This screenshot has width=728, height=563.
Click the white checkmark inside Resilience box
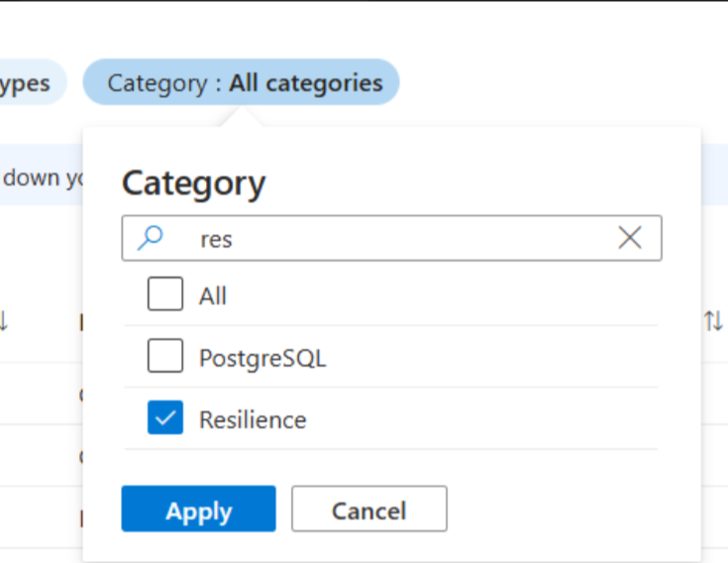pyautogui.click(x=165, y=418)
